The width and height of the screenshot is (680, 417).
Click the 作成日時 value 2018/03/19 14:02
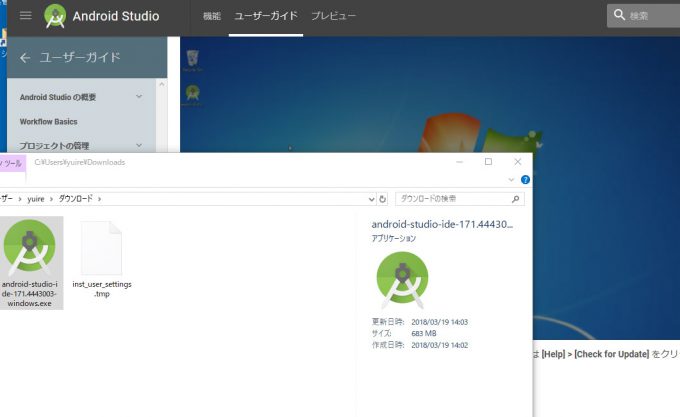tap(439, 345)
